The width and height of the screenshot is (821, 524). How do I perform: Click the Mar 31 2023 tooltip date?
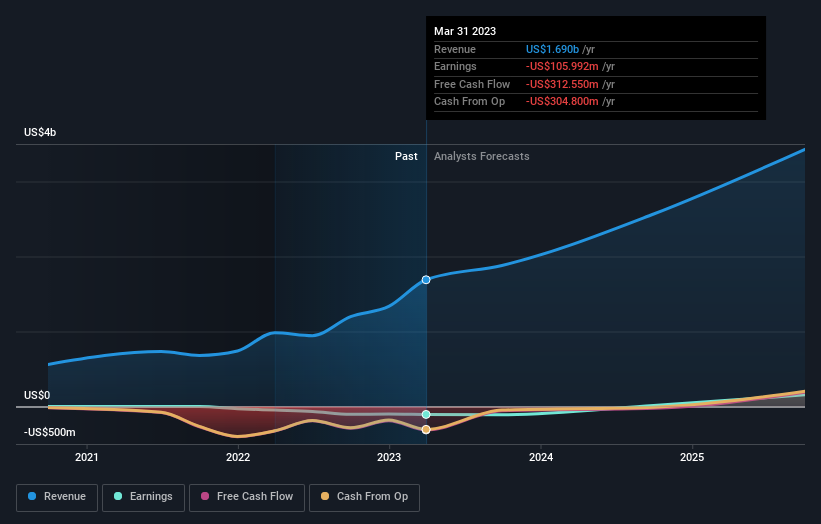click(465, 31)
